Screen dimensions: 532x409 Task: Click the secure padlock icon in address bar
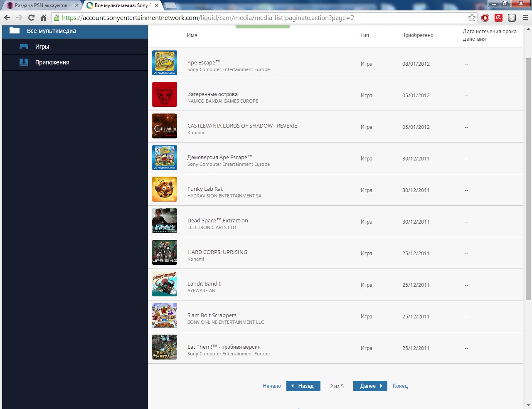tap(57, 17)
